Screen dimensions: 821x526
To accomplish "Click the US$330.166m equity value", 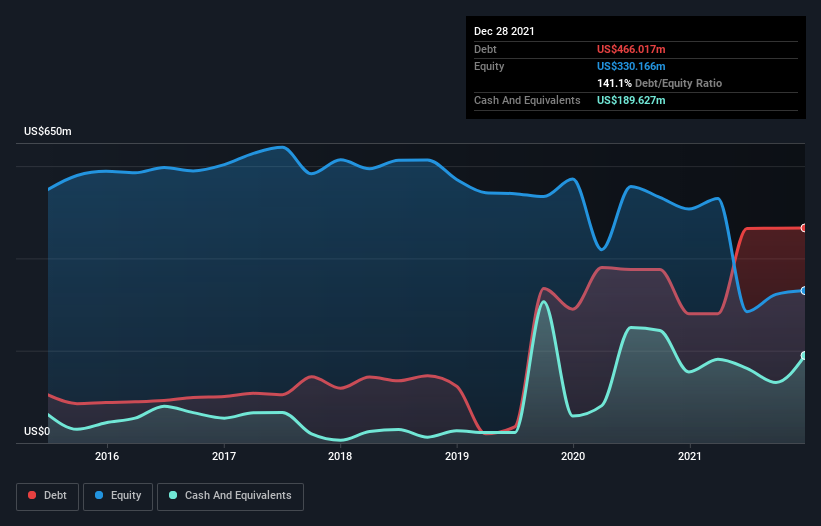I will 631,66.
